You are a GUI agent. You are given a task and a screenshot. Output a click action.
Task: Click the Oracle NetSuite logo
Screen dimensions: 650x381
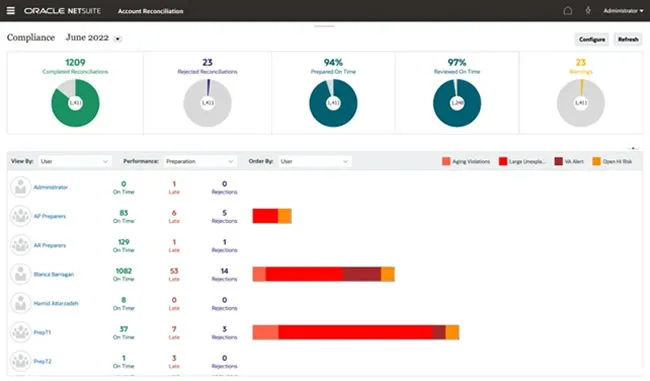(x=62, y=11)
